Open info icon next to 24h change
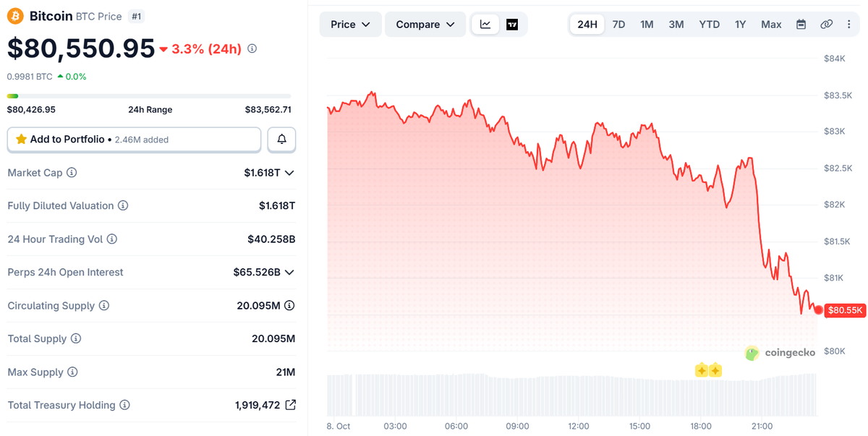This screenshot has height=436, width=868. [x=252, y=48]
